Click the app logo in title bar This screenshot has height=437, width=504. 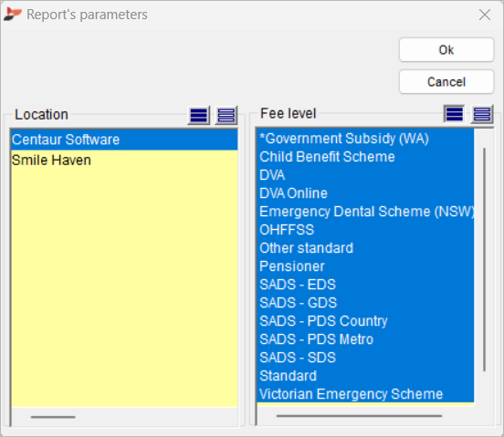click(x=12, y=15)
